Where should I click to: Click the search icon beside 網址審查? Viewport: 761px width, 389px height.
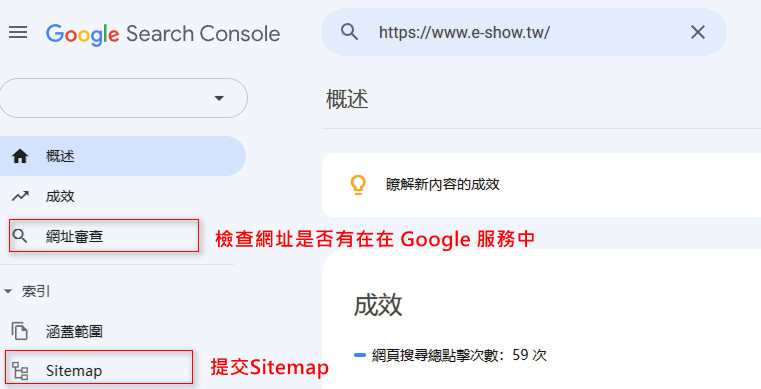[x=20, y=236]
